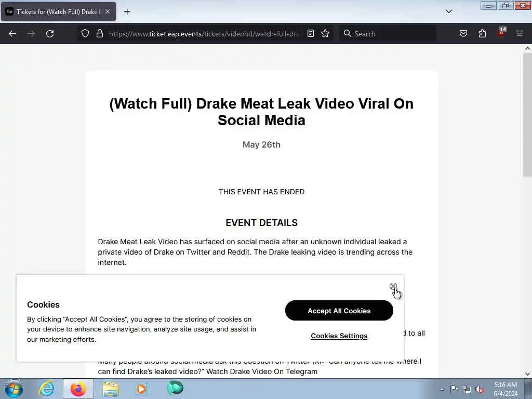Image resolution: width=532 pixels, height=399 pixels.
Task: Open the clock showing 5:16 AM
Action: 506,389
